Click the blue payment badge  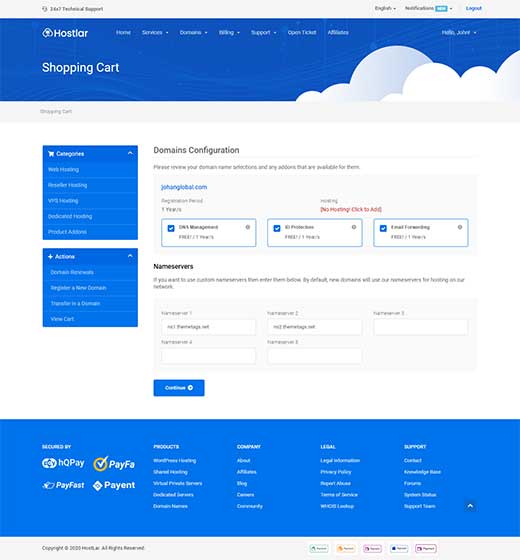click(399, 548)
